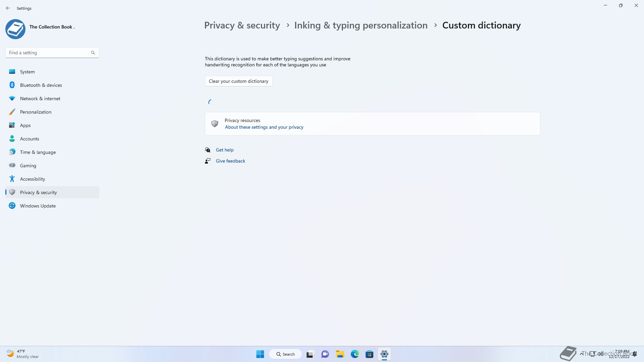Open System settings

tap(52, 72)
